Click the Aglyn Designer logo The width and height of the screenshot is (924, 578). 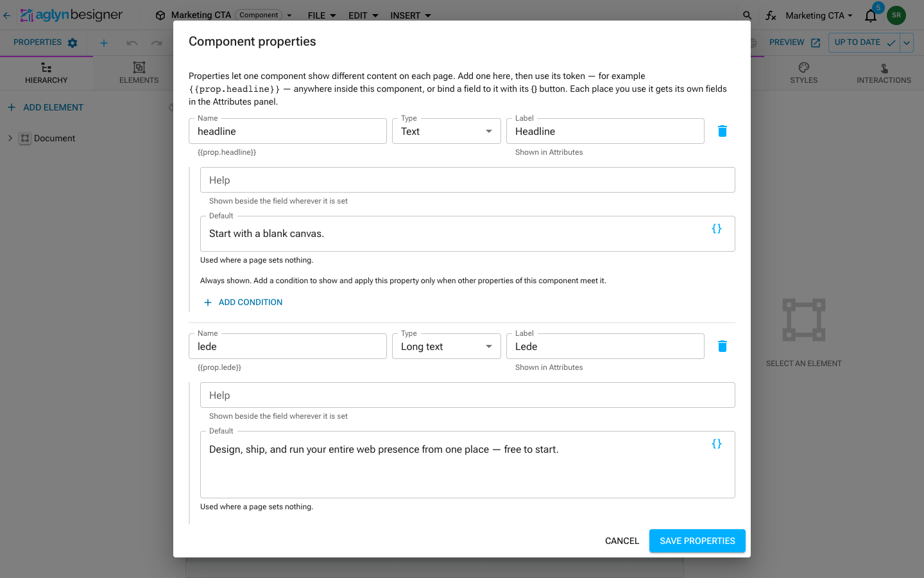coord(71,15)
